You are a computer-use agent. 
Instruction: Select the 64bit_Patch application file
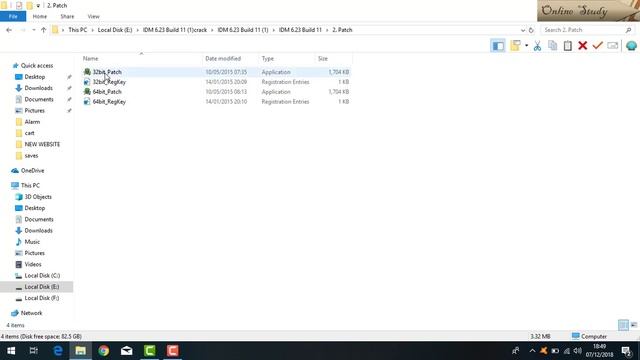click(107, 91)
